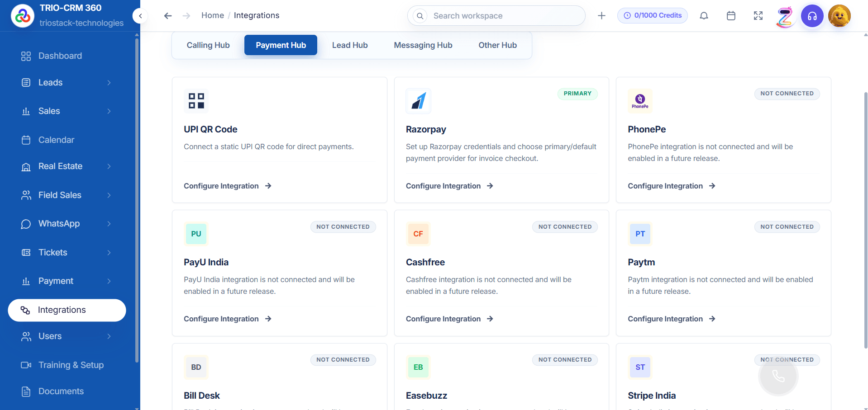Select Integrations in the sidebar
The width and height of the screenshot is (868, 410).
tap(67, 310)
